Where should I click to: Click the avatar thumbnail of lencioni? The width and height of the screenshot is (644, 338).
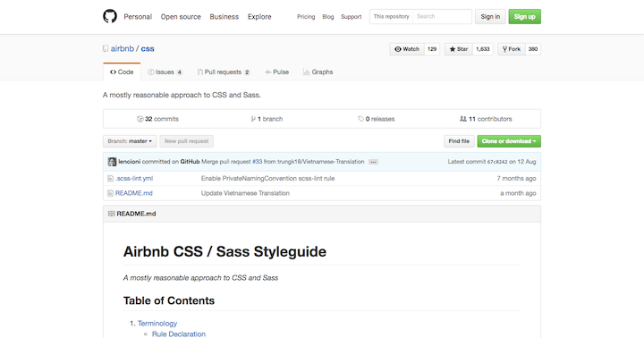click(x=112, y=162)
